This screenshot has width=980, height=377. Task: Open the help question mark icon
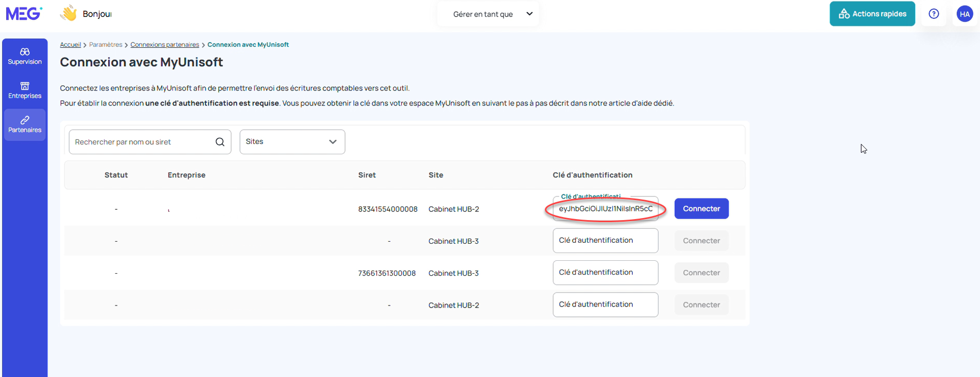(x=934, y=14)
